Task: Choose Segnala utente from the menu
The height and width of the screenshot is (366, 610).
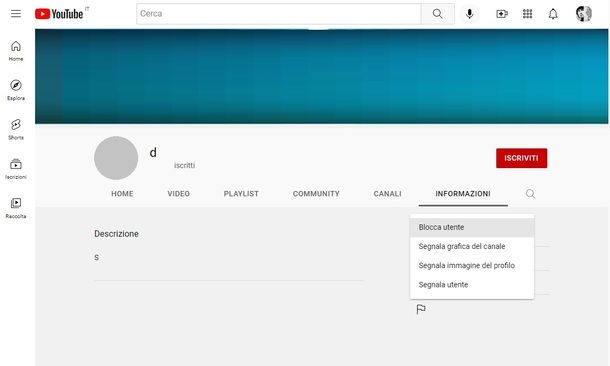Action: tap(472, 285)
